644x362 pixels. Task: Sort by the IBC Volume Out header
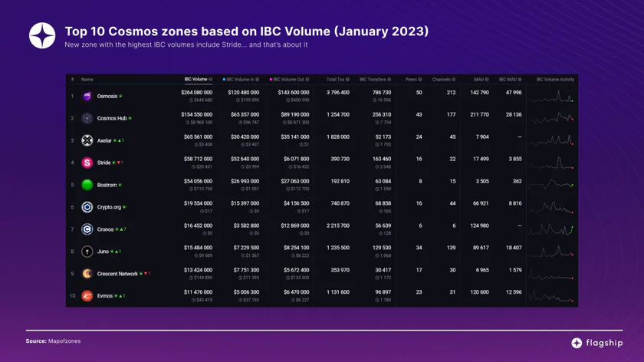click(289, 79)
